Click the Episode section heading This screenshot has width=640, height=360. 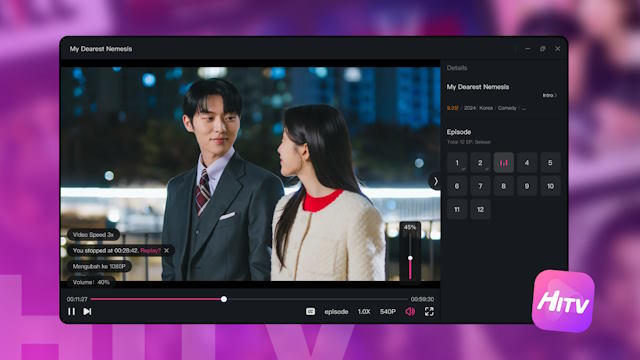point(459,132)
